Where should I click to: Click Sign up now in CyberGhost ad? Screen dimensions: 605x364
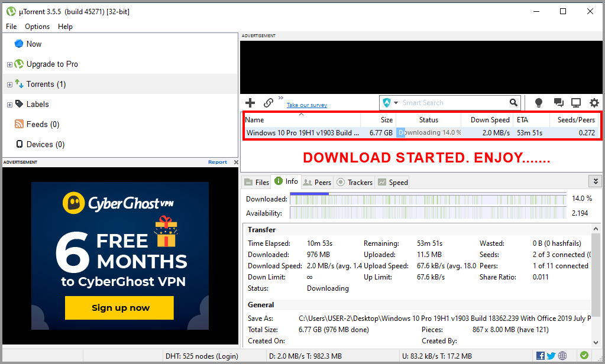[119, 308]
